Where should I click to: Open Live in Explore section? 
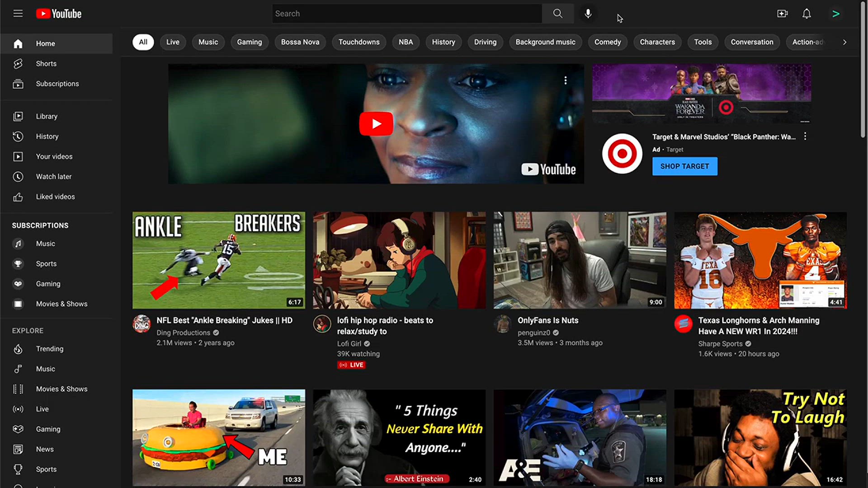(57, 409)
